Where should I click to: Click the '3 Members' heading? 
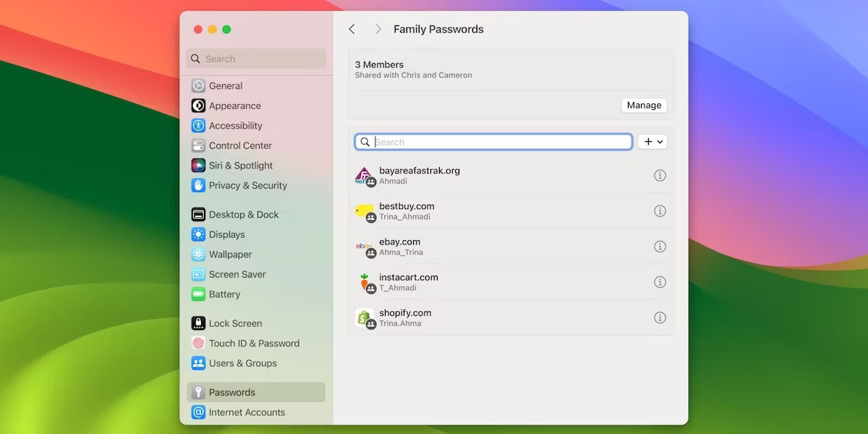(x=379, y=64)
